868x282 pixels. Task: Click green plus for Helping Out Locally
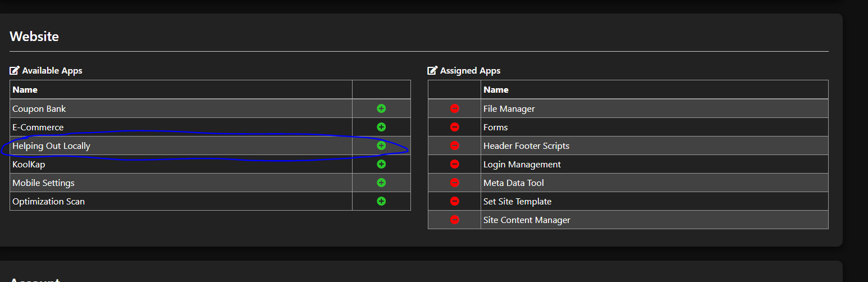381,145
